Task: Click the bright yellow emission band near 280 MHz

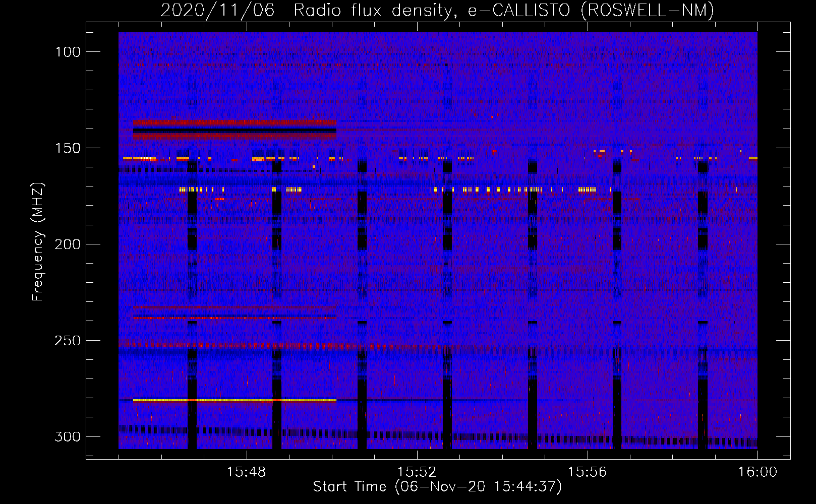Action: [x=235, y=400]
